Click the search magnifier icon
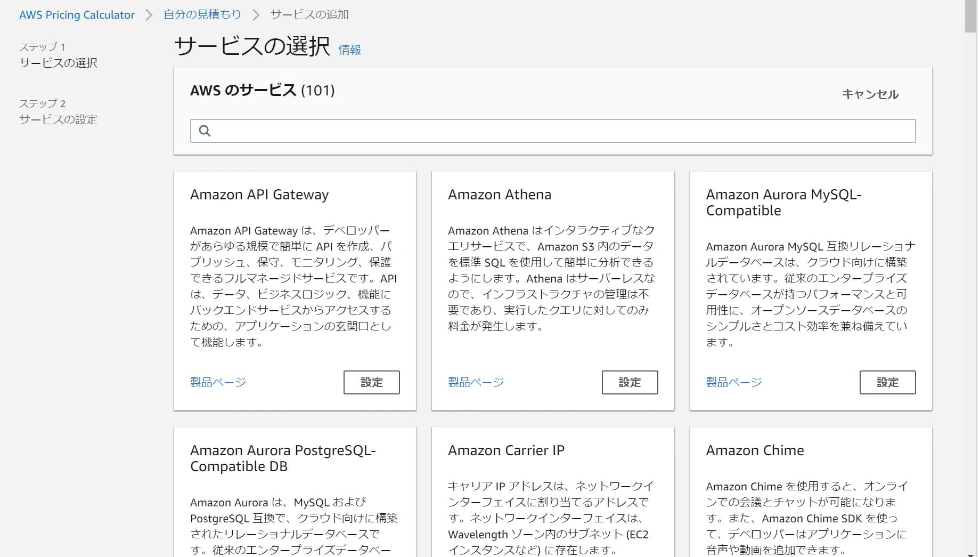This screenshot has width=980, height=557. click(x=205, y=131)
